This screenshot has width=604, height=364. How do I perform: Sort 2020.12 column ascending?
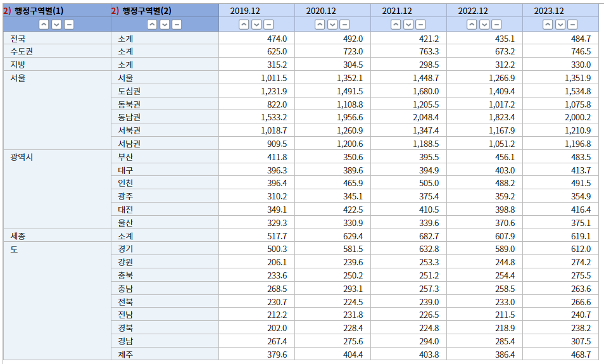[x=320, y=25]
